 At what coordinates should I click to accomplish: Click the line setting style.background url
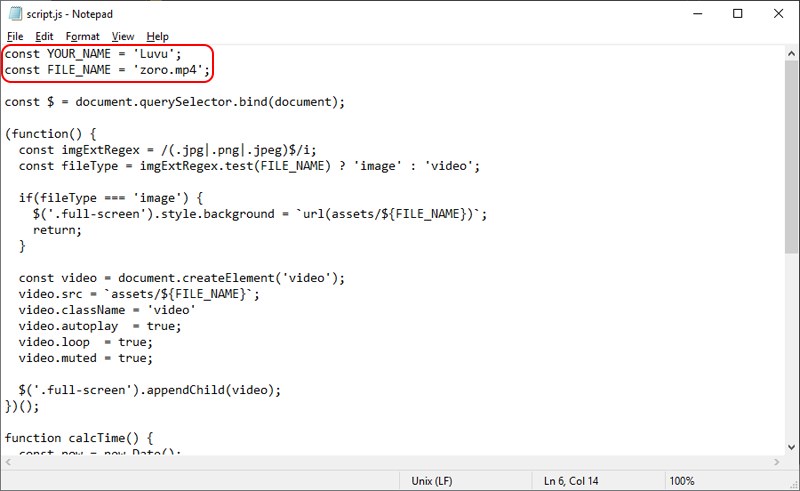tap(260, 214)
